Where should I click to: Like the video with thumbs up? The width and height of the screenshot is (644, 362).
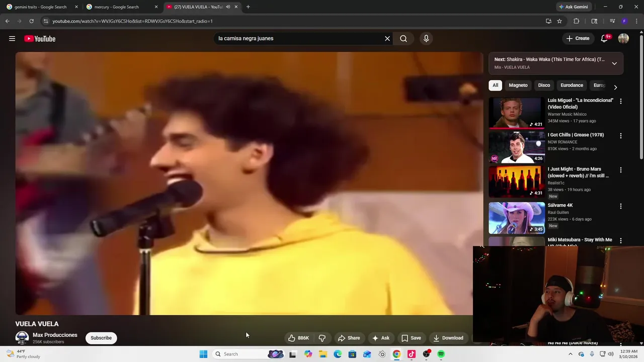(x=298, y=338)
